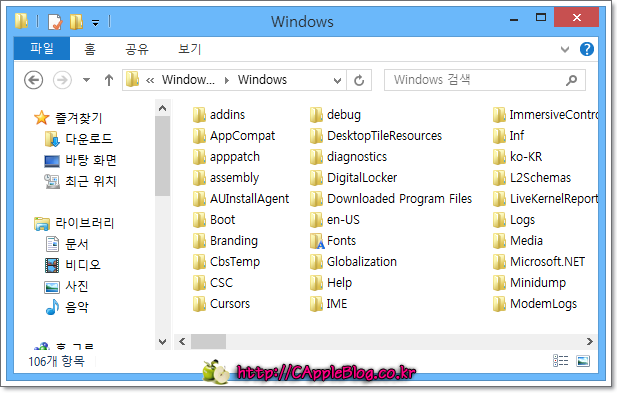Open the 사진 library

pos(76,286)
